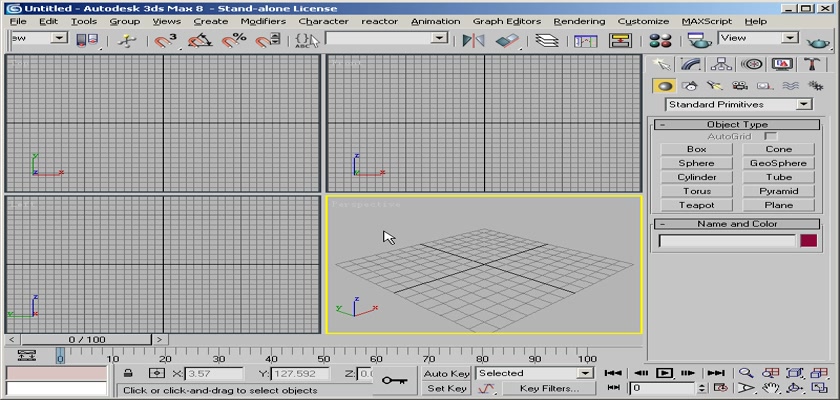Go to the end frame
This screenshot has height=400, width=840.
[716, 373]
